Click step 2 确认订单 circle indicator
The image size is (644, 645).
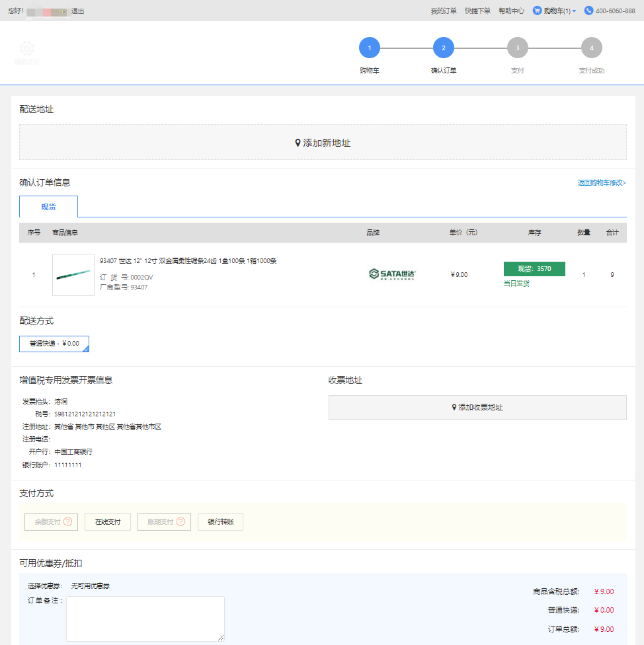(444, 48)
